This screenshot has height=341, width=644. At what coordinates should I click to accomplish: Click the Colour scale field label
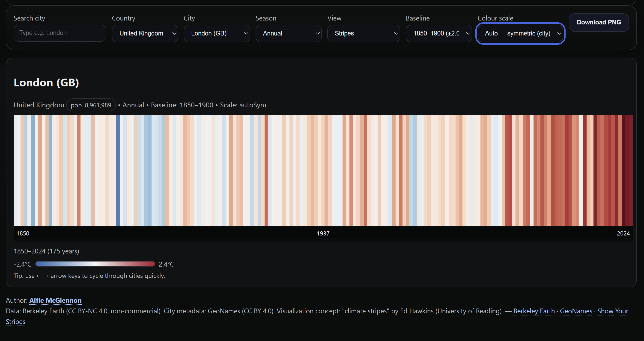coord(495,18)
